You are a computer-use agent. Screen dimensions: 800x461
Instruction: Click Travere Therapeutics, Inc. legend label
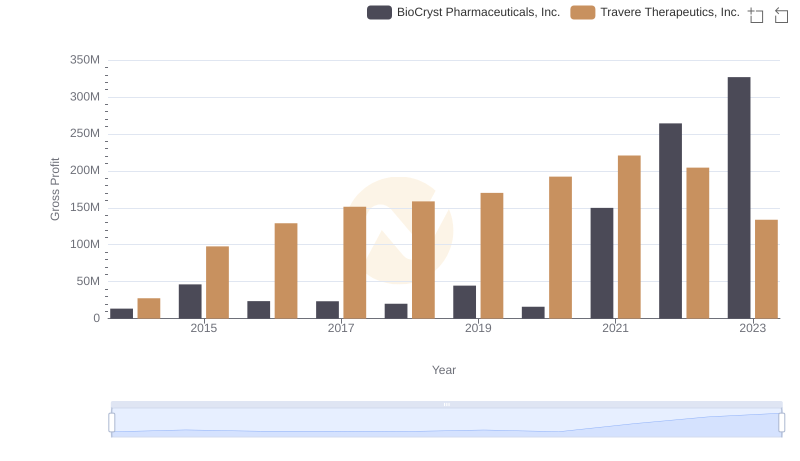[670, 12]
